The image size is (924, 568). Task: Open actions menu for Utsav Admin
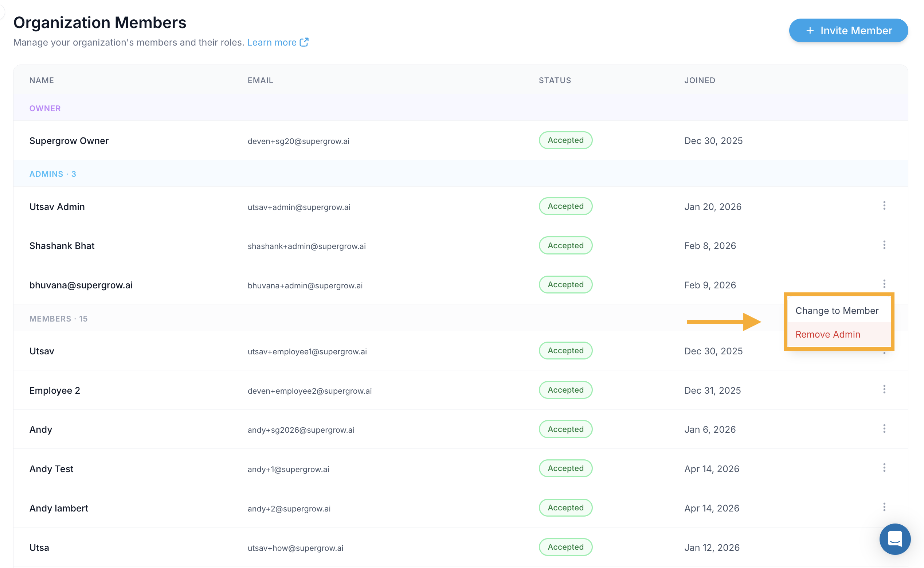pyautogui.click(x=884, y=206)
